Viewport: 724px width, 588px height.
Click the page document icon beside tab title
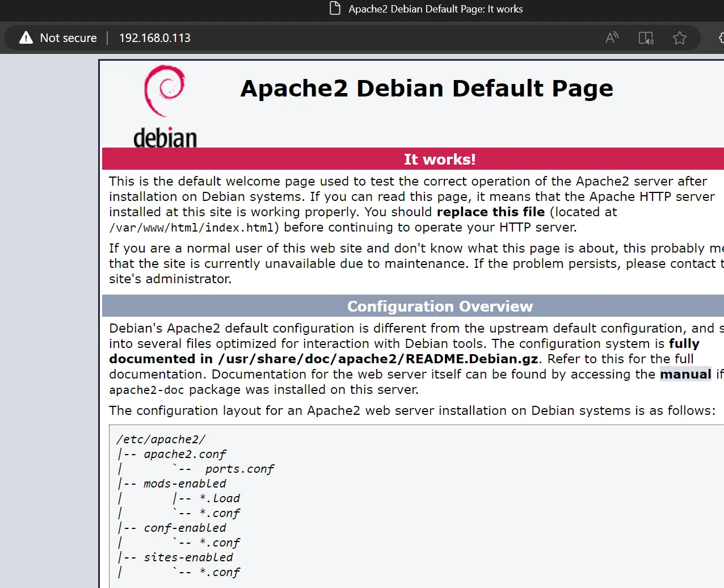(x=335, y=9)
